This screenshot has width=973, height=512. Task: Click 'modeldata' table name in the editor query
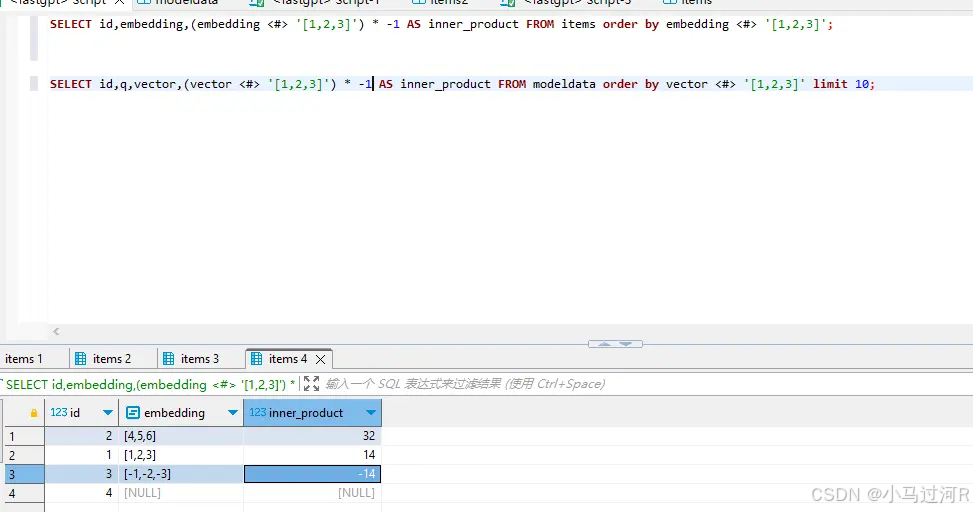(x=564, y=84)
